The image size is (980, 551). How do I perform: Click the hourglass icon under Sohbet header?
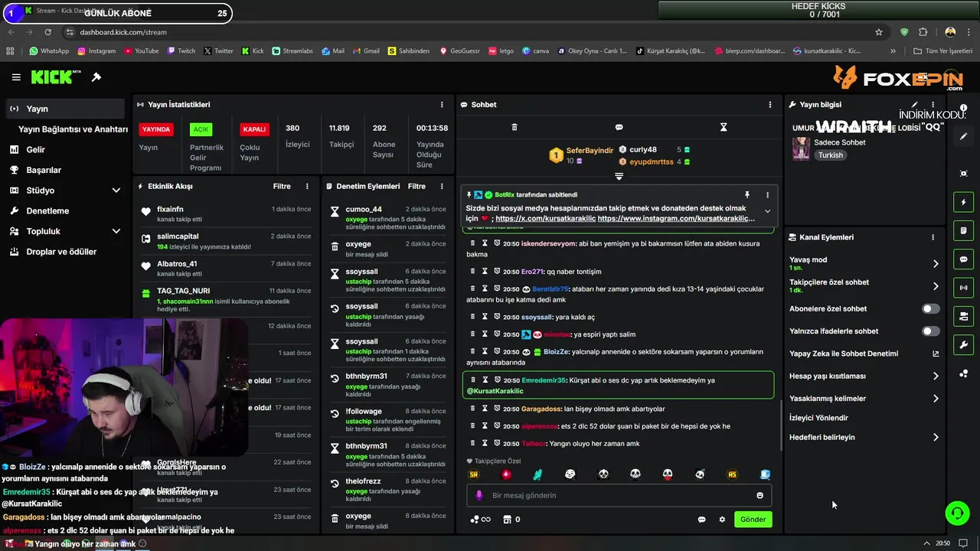724,127
